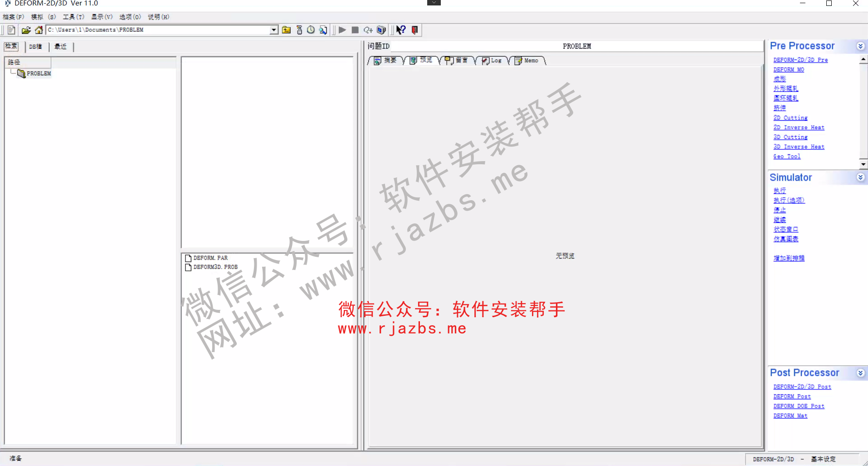Screen dimensions: 868x466
Task: Click the 执行 run link
Action: click(x=780, y=191)
